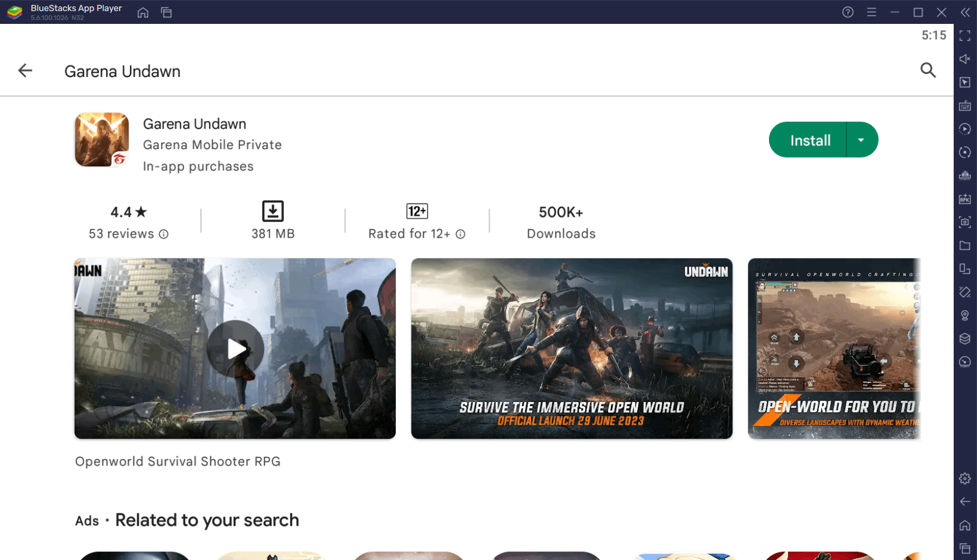Open recent apps icon in sidebar

coord(965,549)
